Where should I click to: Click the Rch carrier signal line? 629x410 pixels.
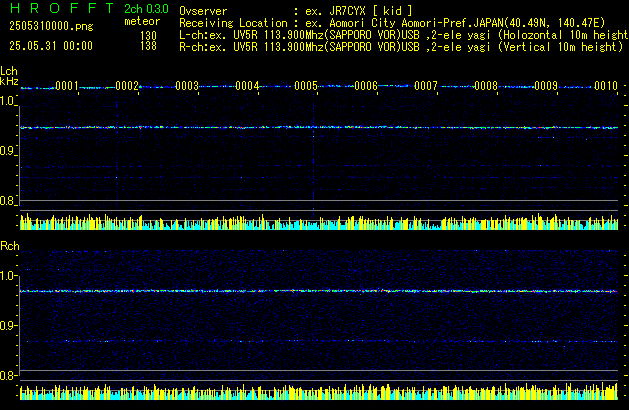[x=319, y=291]
